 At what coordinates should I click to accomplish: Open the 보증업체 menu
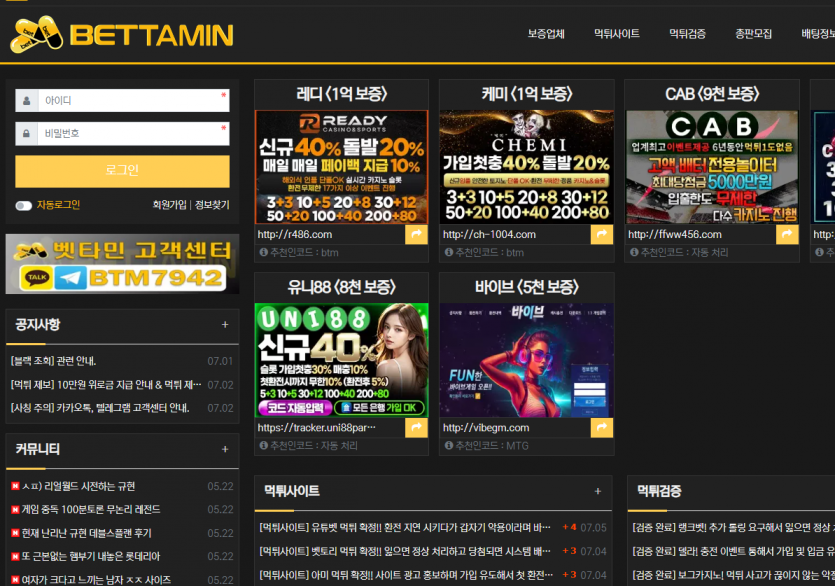click(546, 34)
